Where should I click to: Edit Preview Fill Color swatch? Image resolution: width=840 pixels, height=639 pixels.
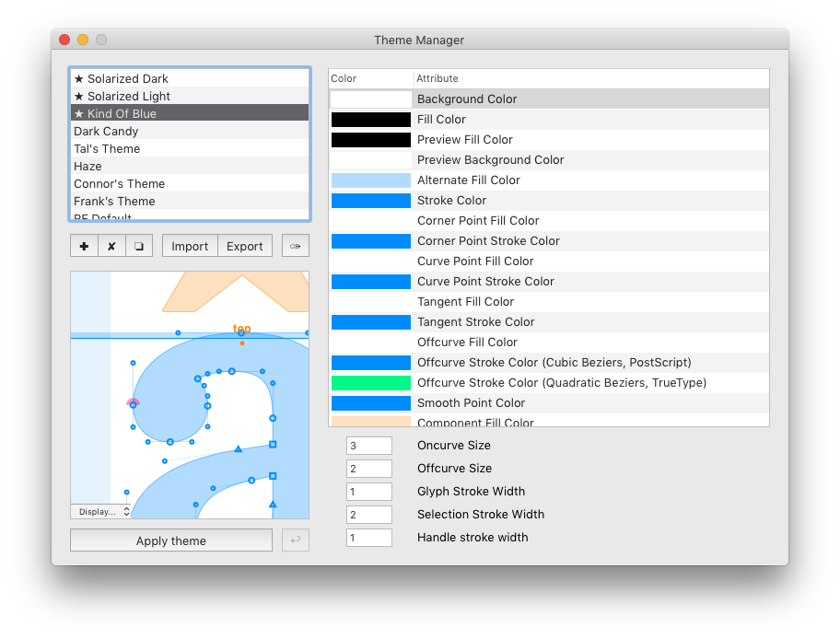click(x=370, y=140)
